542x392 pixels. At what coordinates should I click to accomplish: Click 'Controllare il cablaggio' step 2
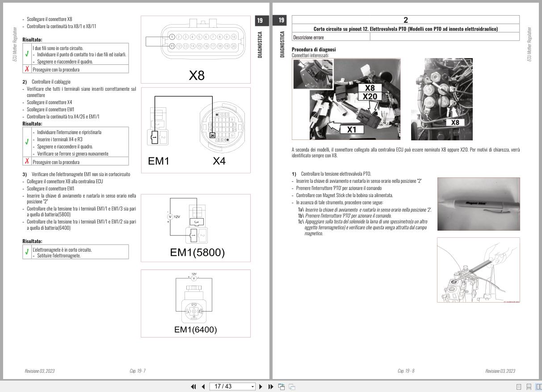[51, 82]
